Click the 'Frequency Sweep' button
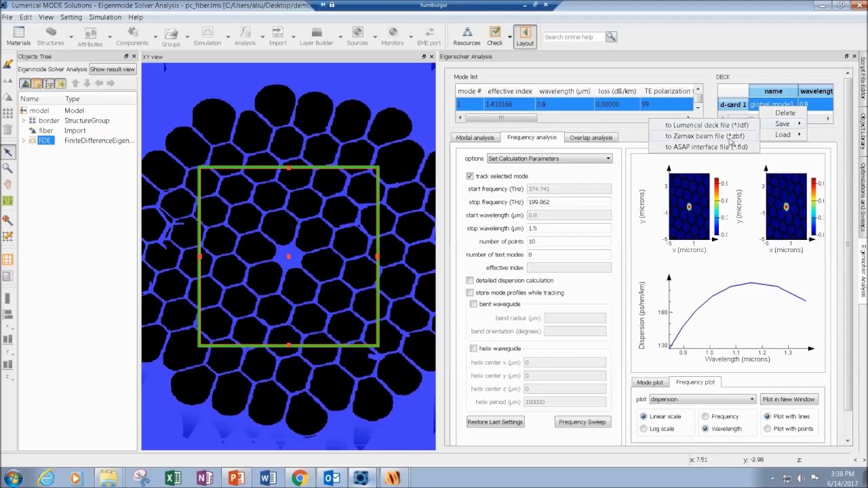 582,422
